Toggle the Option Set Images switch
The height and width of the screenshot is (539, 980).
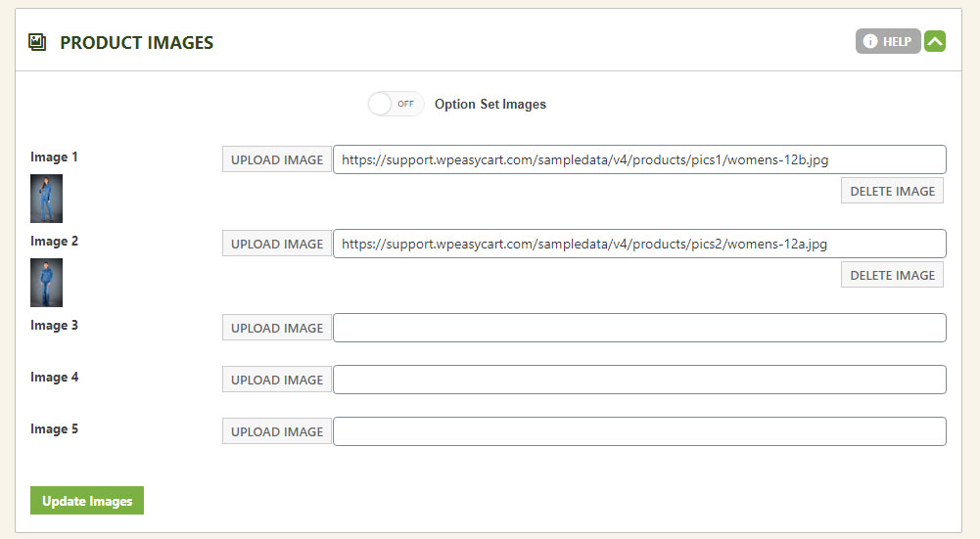pyautogui.click(x=396, y=104)
